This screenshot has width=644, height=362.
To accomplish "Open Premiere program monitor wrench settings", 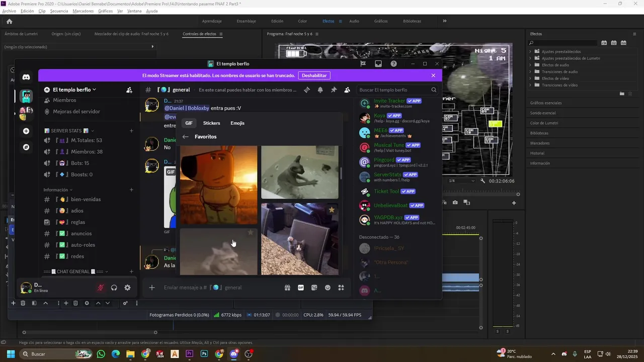I will pos(483,180).
